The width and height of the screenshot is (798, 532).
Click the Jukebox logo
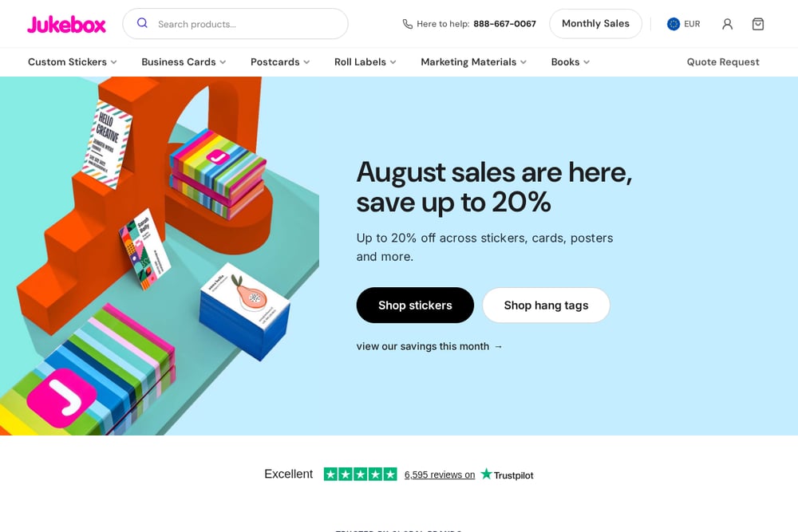(66, 25)
